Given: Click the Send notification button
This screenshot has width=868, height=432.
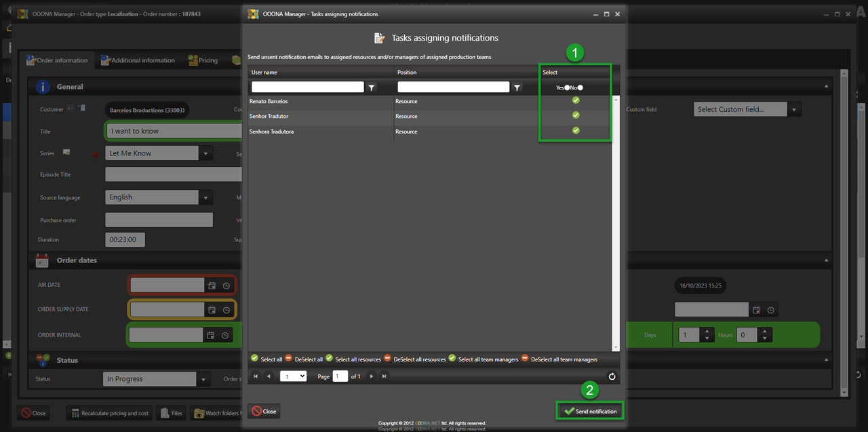Looking at the screenshot, I should pyautogui.click(x=589, y=411).
